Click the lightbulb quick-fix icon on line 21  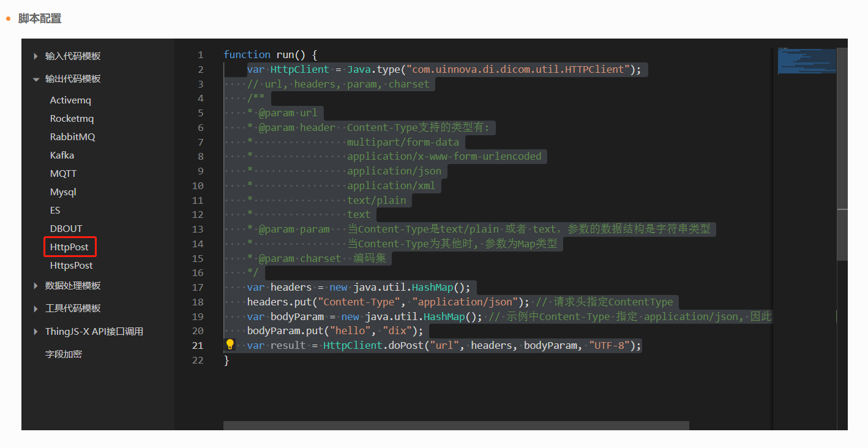click(230, 345)
